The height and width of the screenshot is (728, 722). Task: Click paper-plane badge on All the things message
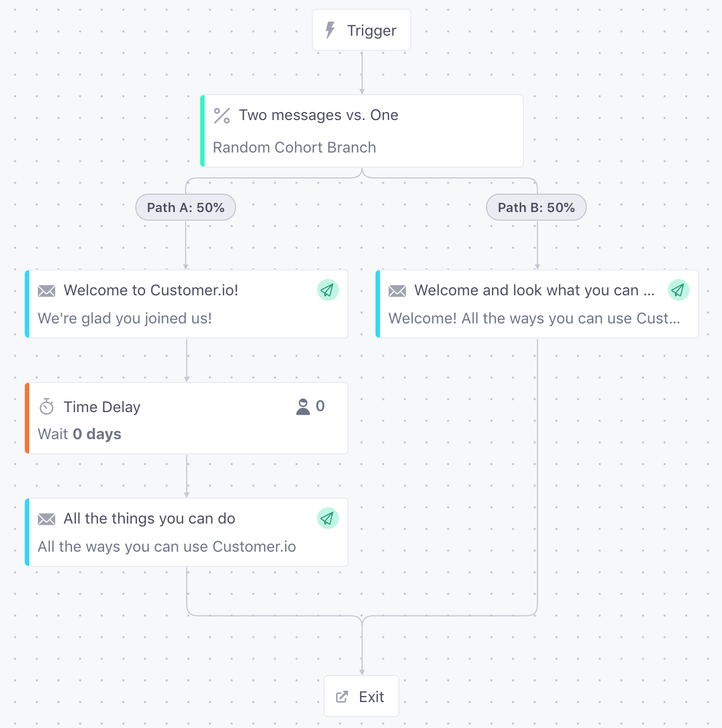tap(327, 519)
